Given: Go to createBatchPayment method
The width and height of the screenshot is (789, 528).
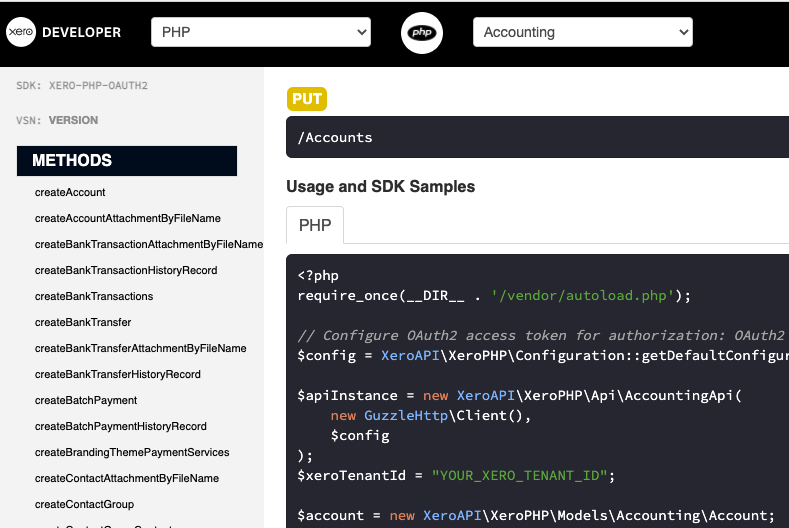Looking at the screenshot, I should [86, 400].
